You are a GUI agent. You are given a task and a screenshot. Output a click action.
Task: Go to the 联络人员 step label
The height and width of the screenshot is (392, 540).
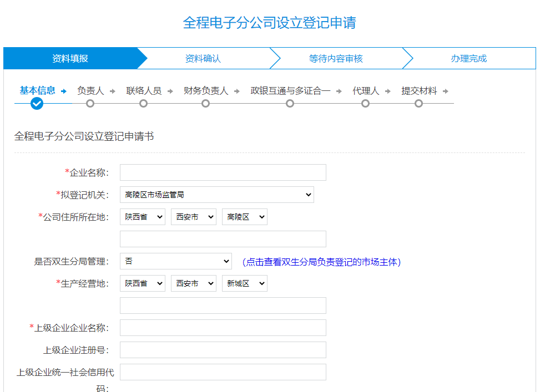click(144, 91)
